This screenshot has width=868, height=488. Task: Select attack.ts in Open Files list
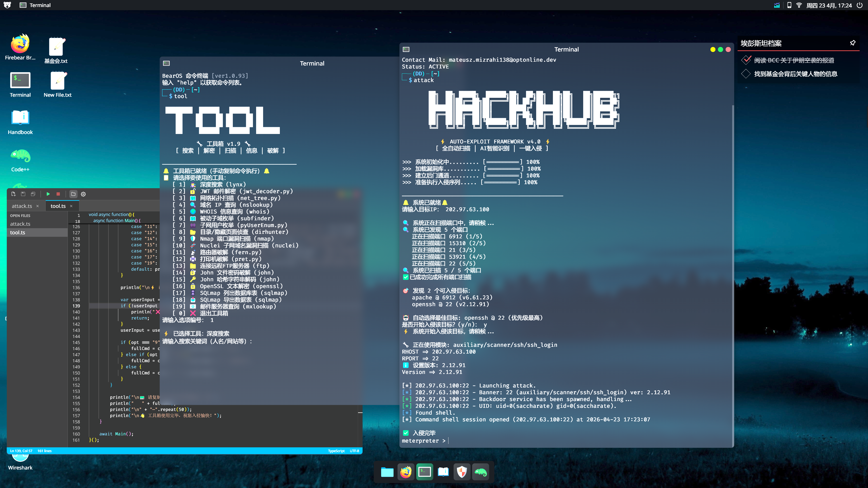tap(20, 224)
